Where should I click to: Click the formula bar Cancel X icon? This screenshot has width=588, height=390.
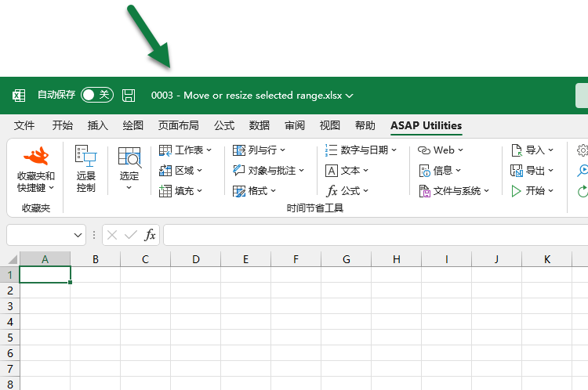(x=112, y=235)
